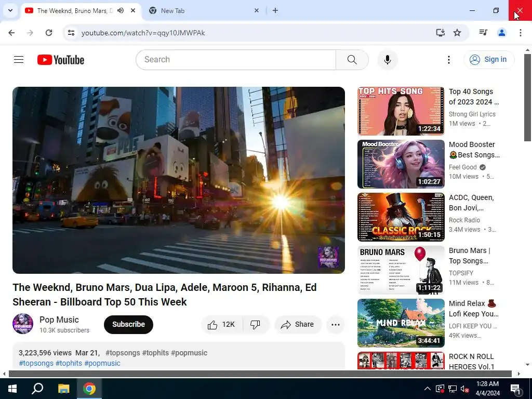Open Classic Rock video thumbnail
Screen dimensions: 532x399
pos(401,217)
